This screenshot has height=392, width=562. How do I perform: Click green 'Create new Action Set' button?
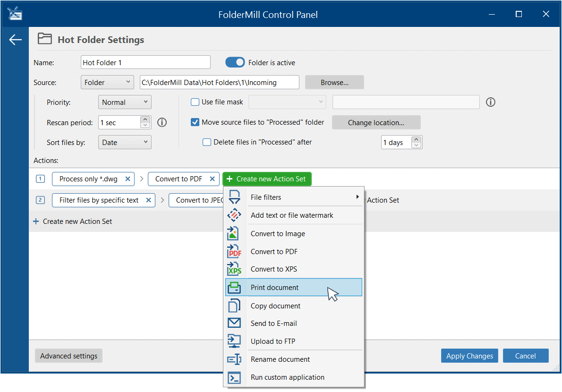[267, 179]
